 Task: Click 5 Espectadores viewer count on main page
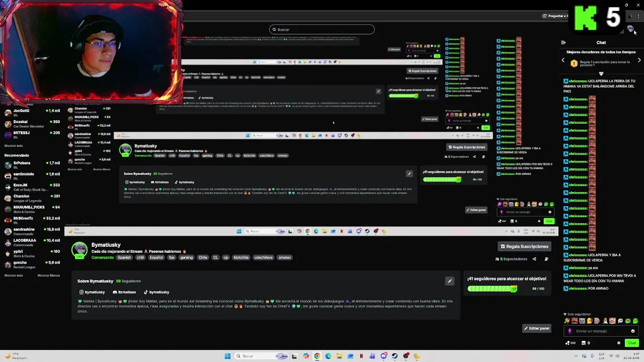click(511, 259)
